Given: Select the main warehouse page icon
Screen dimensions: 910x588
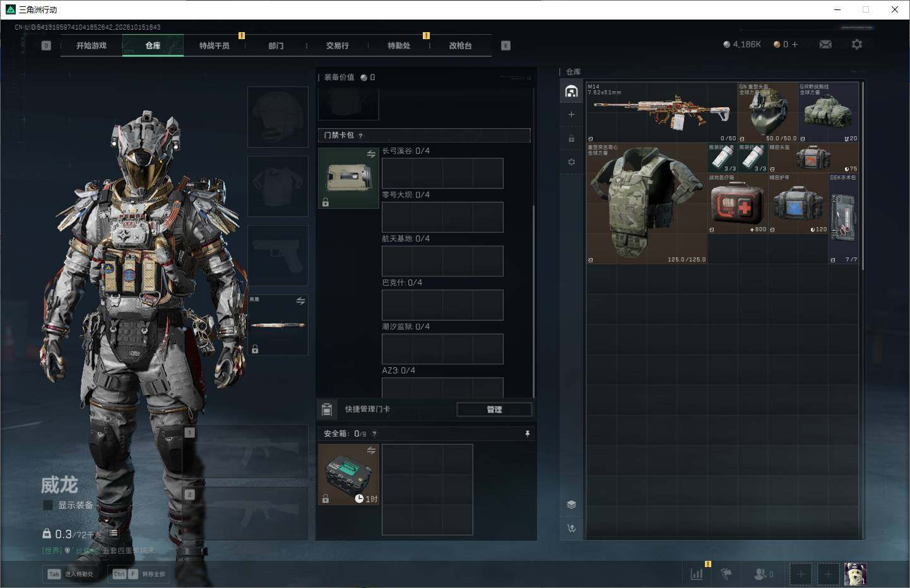Looking at the screenshot, I should pos(571,91).
